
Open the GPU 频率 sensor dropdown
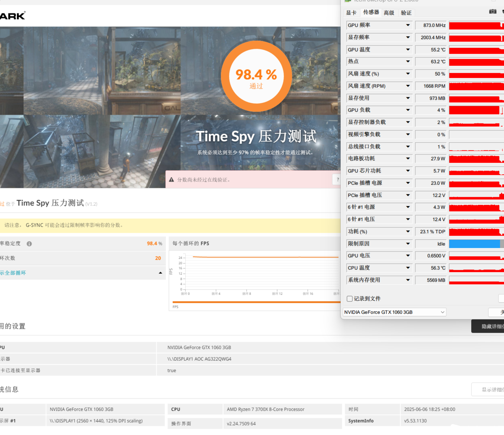pyautogui.click(x=407, y=25)
